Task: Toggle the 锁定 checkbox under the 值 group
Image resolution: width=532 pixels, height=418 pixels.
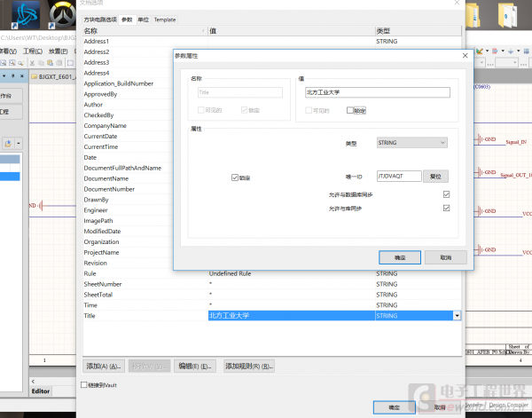Action: [x=350, y=110]
